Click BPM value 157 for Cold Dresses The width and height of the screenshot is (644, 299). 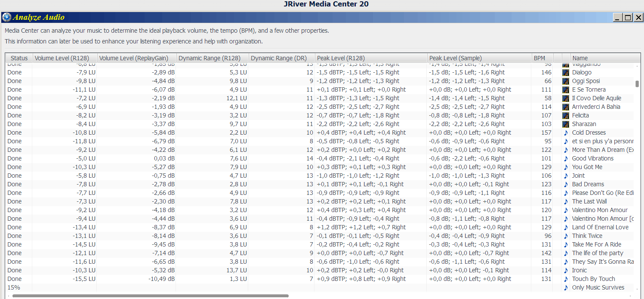pyautogui.click(x=546, y=133)
